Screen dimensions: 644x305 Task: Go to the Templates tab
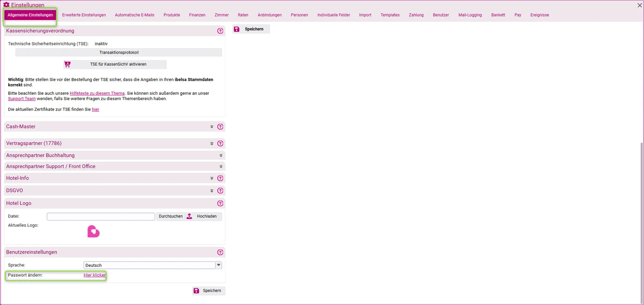[390, 15]
